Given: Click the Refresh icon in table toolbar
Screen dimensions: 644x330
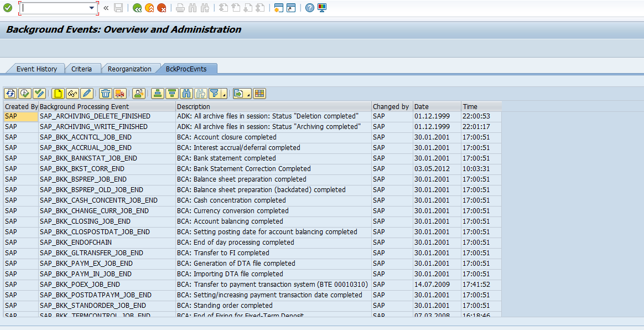Looking at the screenshot, I should pyautogui.click(x=10, y=94).
